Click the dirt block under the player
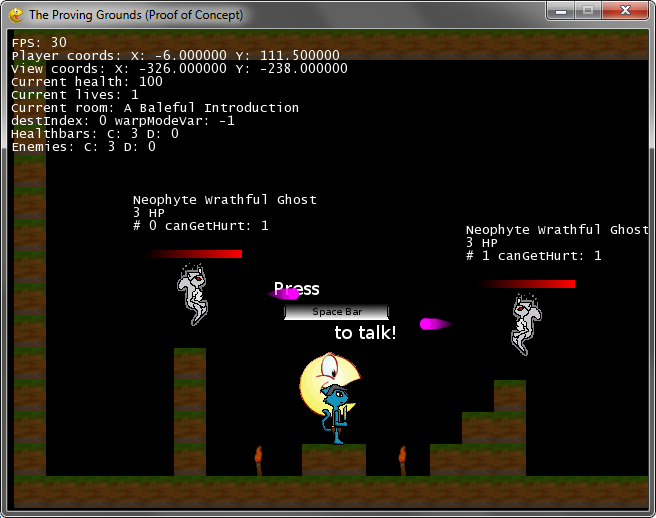This screenshot has width=656, height=518. click(x=334, y=460)
